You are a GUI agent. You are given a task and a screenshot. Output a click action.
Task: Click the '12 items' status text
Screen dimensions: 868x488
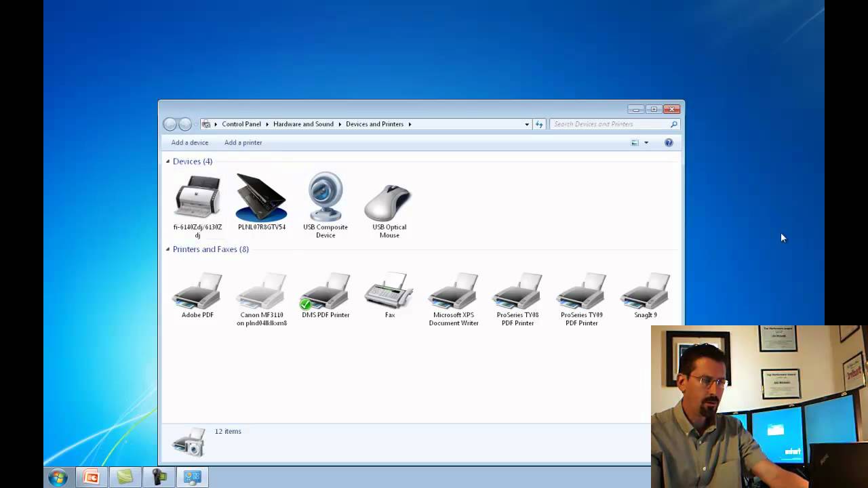[228, 431]
